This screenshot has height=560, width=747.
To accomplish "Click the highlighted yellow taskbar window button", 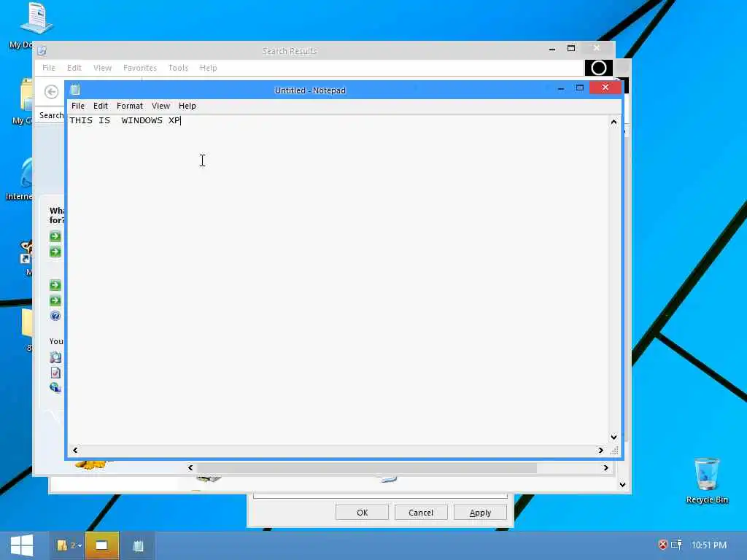I will pyautogui.click(x=101, y=545).
